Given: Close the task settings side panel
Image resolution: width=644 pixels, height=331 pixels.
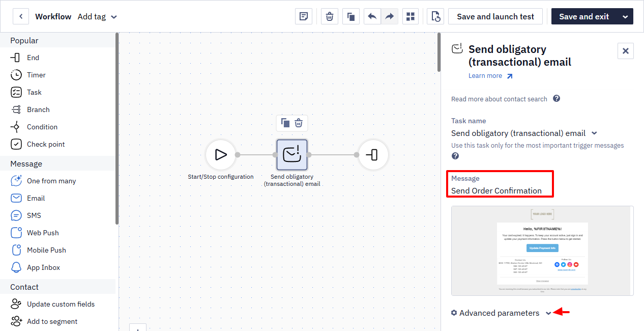Looking at the screenshot, I should pos(626,51).
